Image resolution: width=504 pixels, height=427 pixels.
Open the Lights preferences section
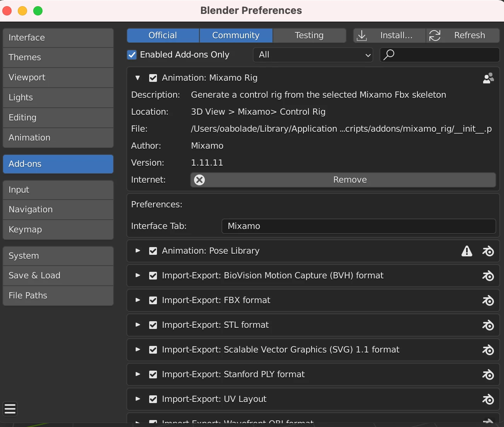click(x=58, y=98)
